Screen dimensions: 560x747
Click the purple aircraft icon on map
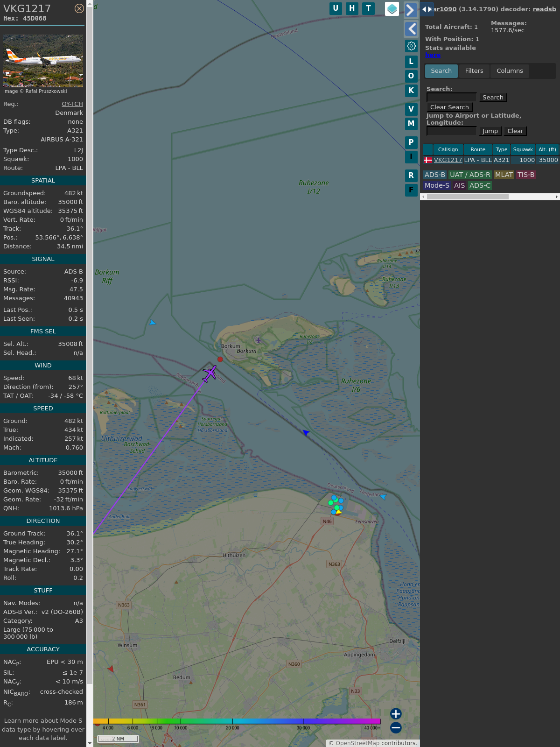coord(210,373)
